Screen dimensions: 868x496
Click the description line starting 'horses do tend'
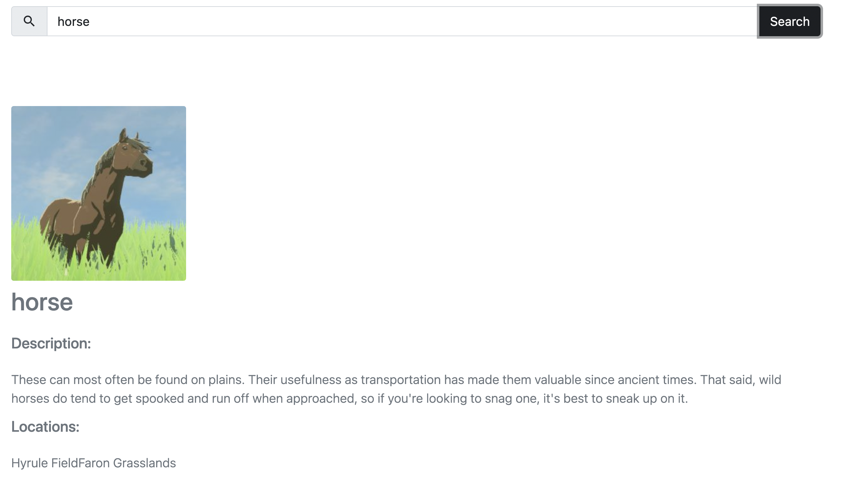tap(349, 398)
